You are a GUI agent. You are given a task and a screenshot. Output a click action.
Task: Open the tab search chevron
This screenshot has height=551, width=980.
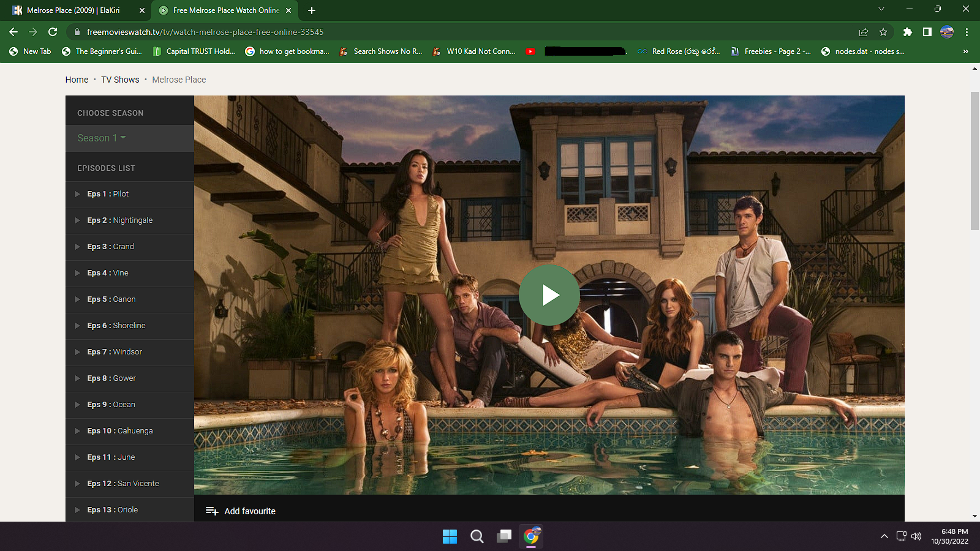[x=881, y=9]
